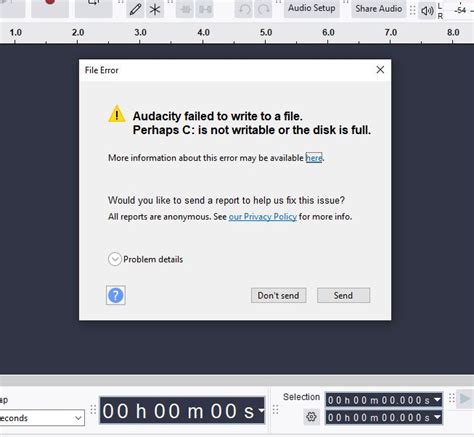474x437 pixels.
Task: Click the timeline ruler at 4.0
Action: (203, 33)
